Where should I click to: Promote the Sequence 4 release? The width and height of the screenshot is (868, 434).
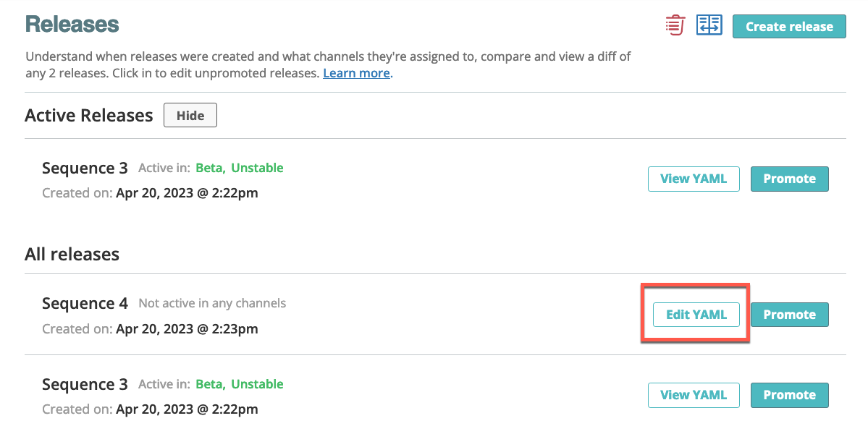point(789,315)
